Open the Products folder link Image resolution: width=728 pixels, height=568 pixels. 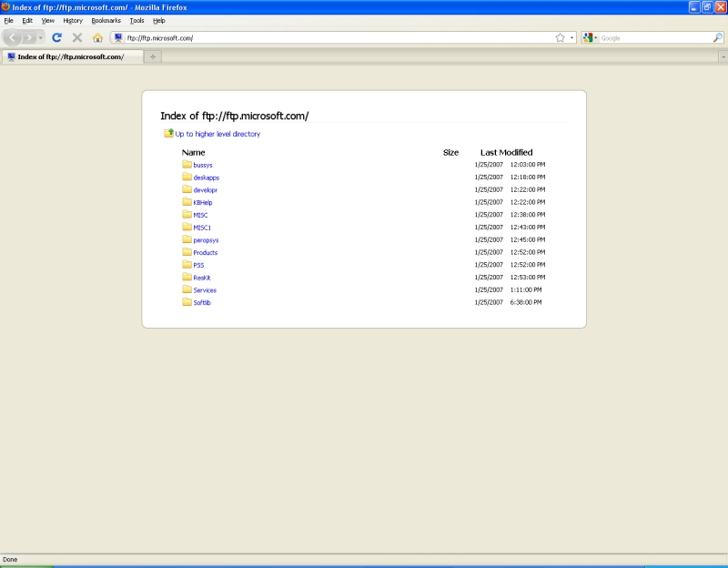click(x=206, y=253)
